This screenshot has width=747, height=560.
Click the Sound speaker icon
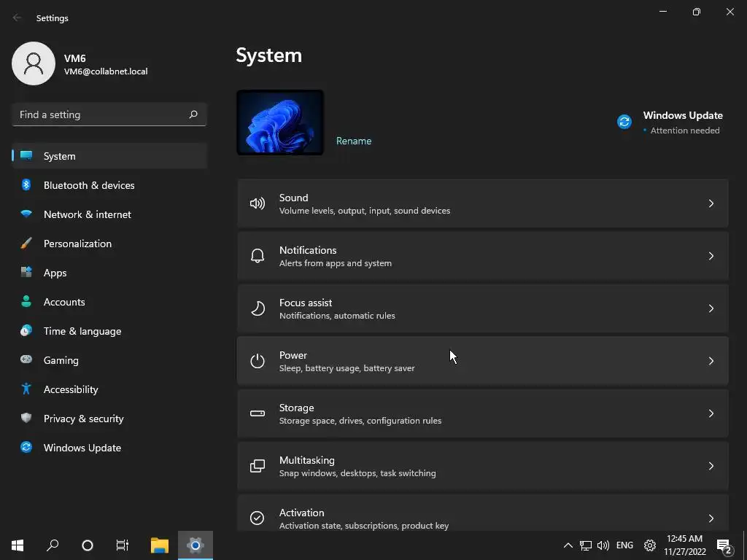pos(258,203)
